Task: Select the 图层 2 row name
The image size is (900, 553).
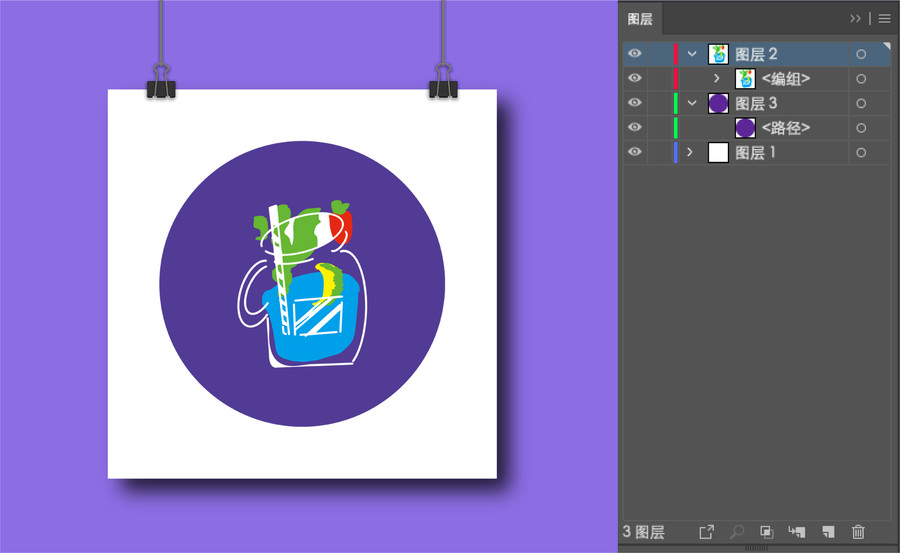Action: [x=756, y=54]
